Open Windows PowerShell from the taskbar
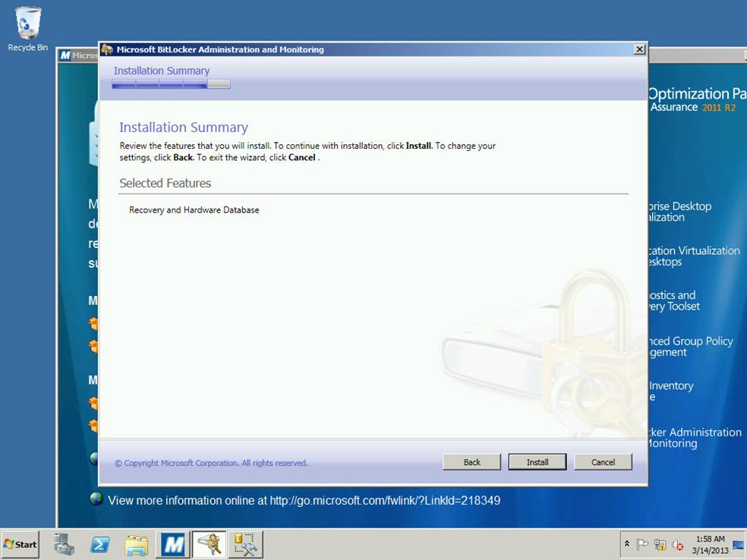747x560 pixels. 100,544
